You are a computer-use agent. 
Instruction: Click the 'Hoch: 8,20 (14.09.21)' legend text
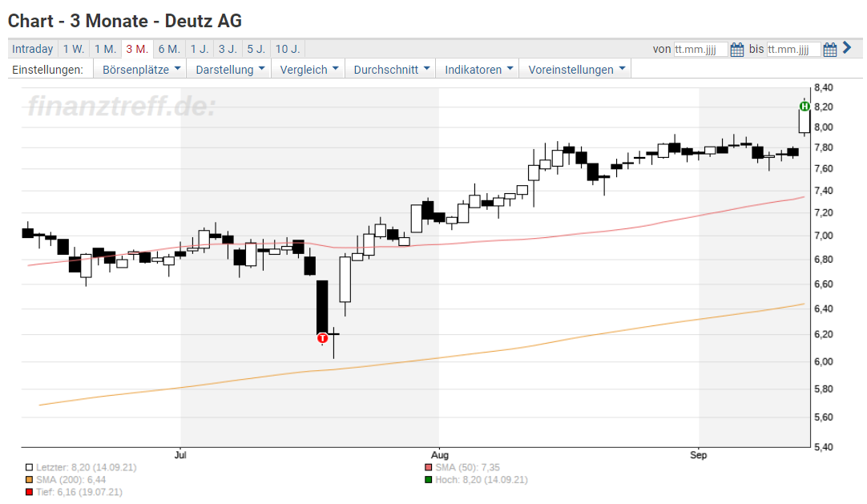[482, 480]
